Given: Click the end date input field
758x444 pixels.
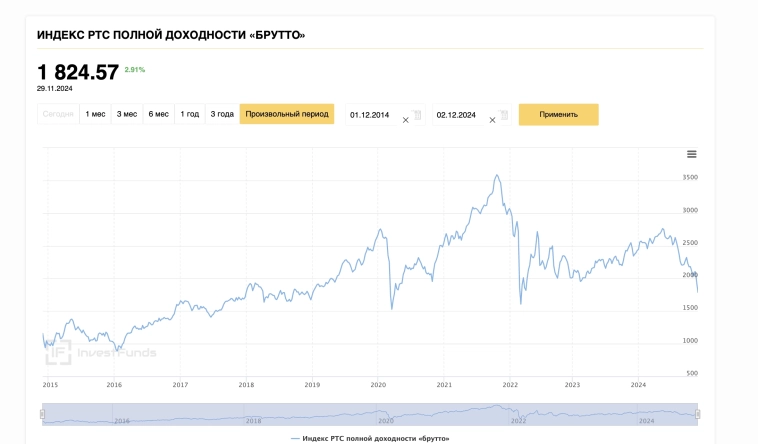Looking at the screenshot, I should [x=458, y=115].
